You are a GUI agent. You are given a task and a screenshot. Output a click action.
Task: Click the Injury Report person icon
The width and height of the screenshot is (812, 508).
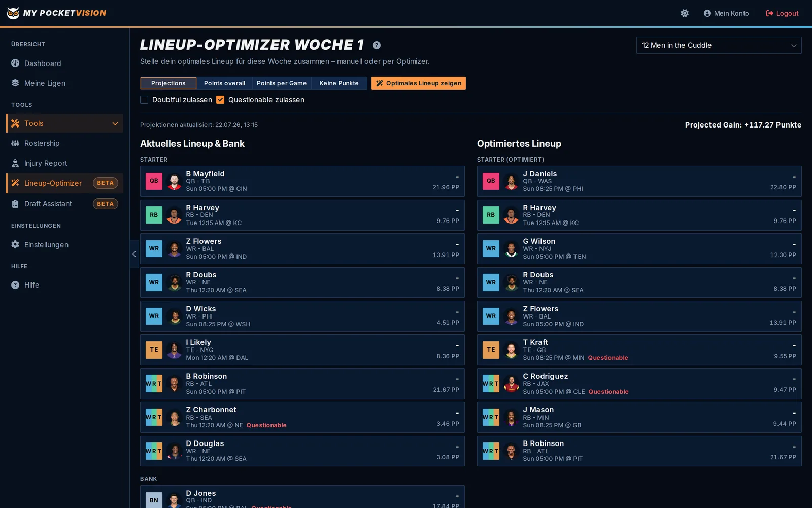pyautogui.click(x=15, y=163)
